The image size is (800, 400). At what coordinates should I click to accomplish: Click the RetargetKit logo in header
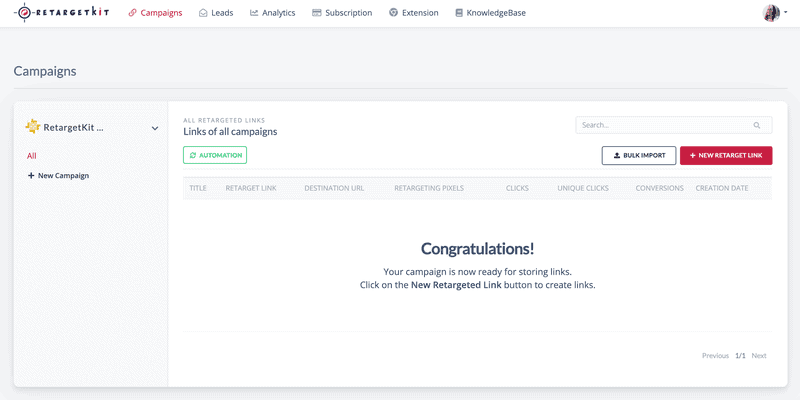coord(62,12)
